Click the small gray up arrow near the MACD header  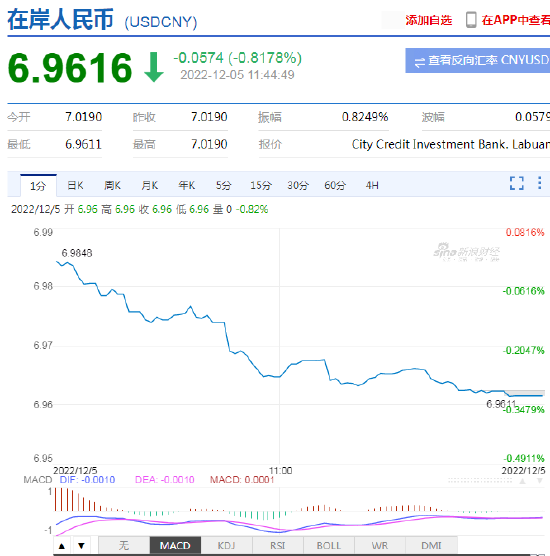pyautogui.click(x=522, y=481)
